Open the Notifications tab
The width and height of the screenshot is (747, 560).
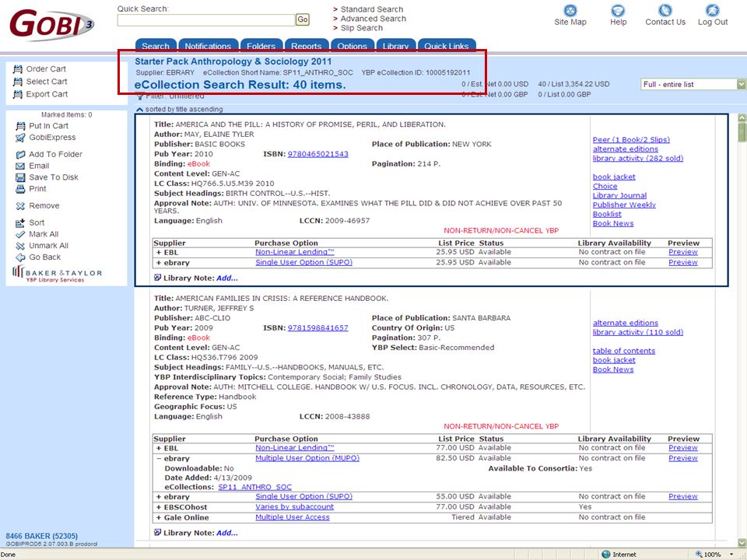208,45
